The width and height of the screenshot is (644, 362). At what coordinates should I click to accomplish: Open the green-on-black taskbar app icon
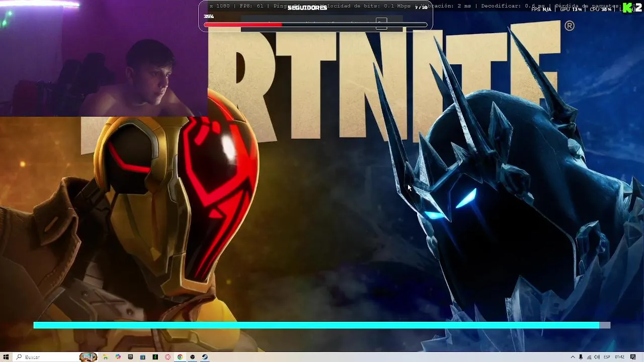pos(155,357)
